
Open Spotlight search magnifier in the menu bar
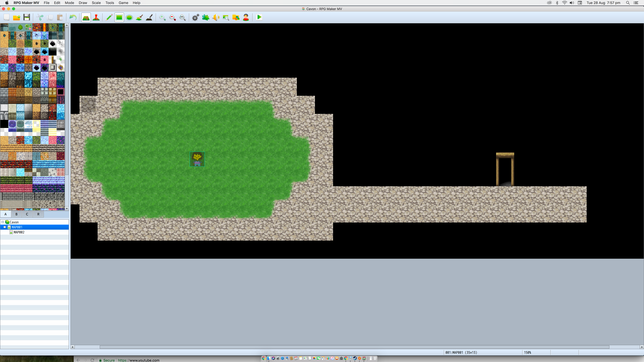[628, 3]
